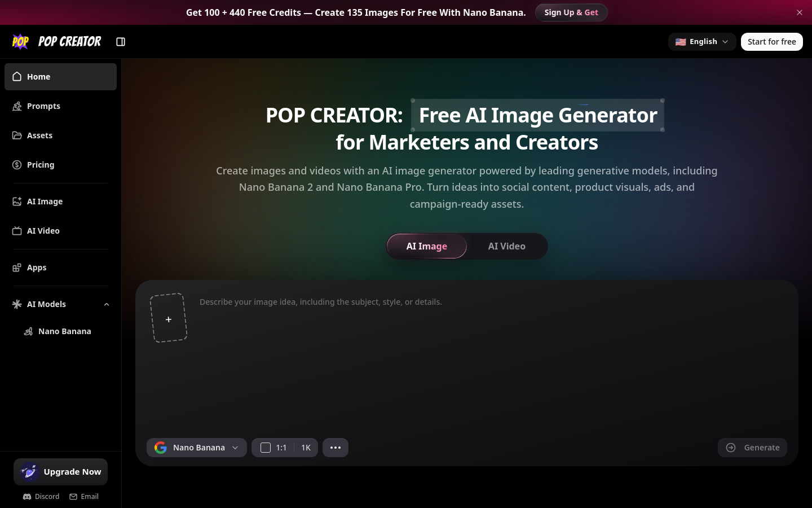This screenshot has height=508, width=812.
Task: Click the Generate button
Action: click(752, 448)
